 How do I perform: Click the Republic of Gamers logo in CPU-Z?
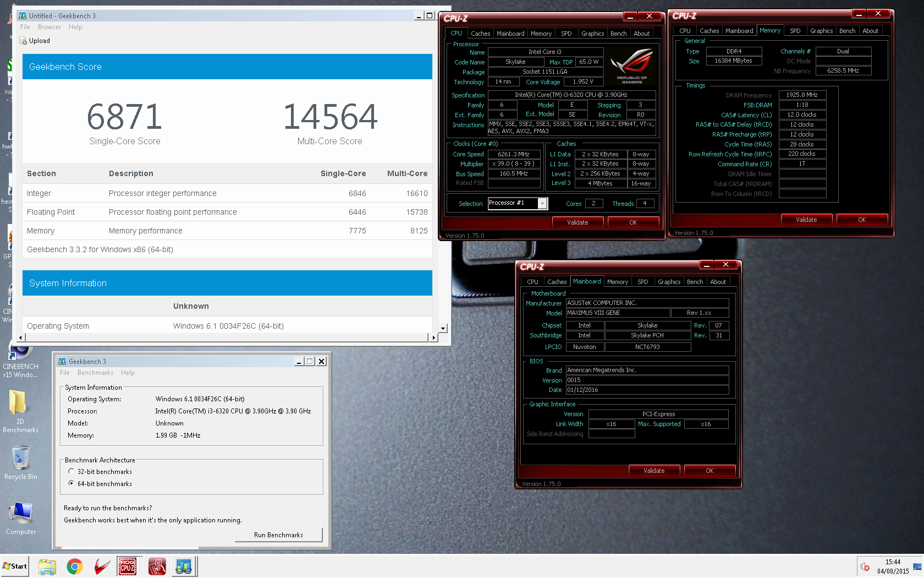[x=632, y=66]
